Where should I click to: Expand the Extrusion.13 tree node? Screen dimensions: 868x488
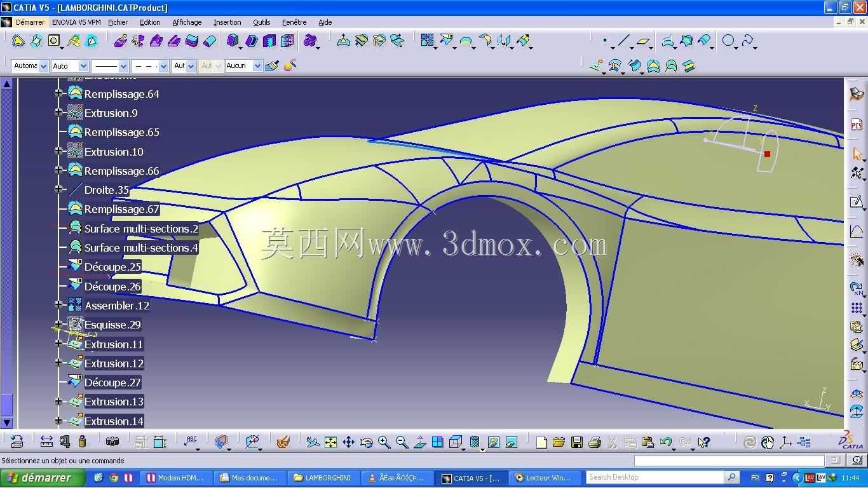[x=58, y=402]
